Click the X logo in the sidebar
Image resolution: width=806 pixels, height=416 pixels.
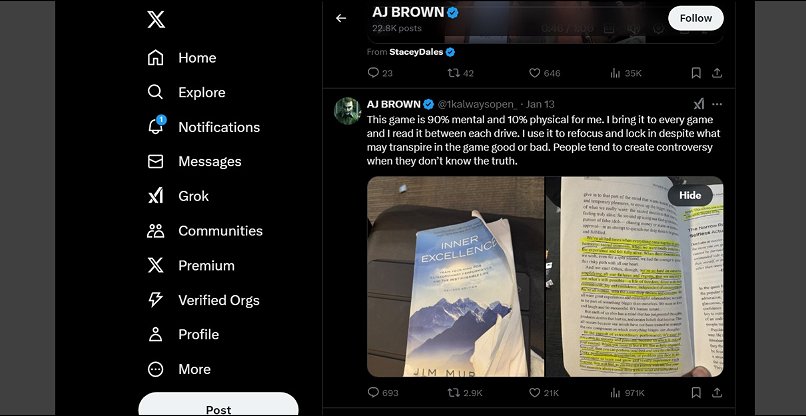point(156,20)
